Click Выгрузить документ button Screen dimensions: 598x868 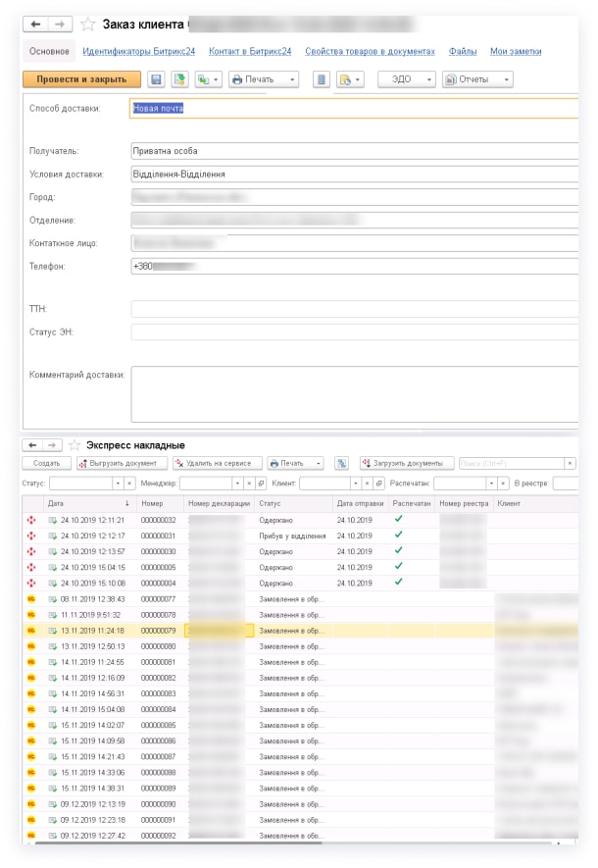pos(122,463)
